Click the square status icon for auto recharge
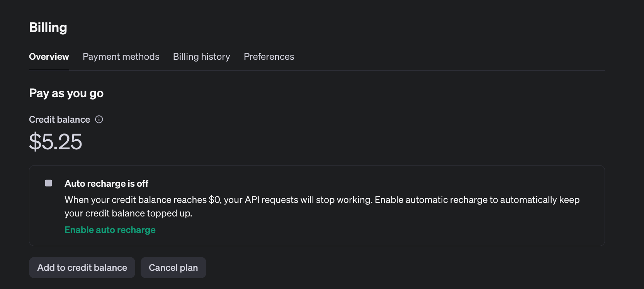 click(x=48, y=183)
